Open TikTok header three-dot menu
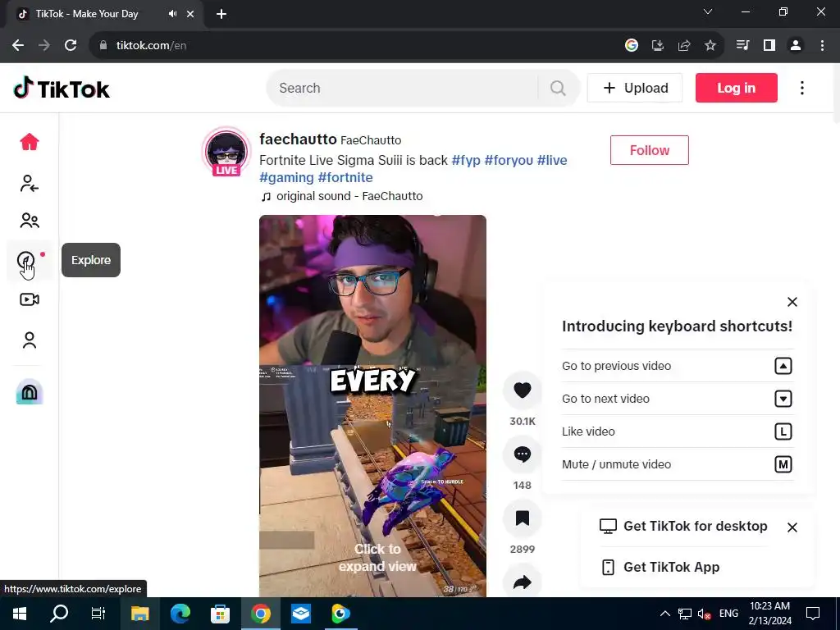Viewport: 840px width, 630px height. coord(802,88)
